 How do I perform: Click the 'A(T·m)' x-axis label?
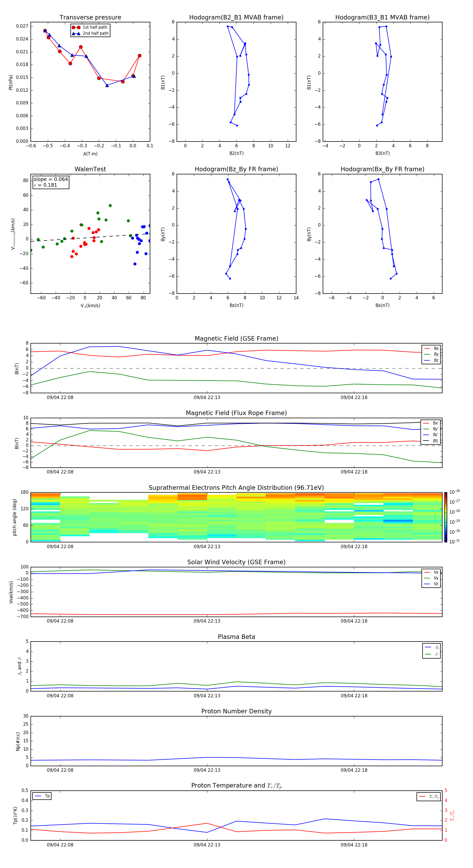pyautogui.click(x=90, y=154)
